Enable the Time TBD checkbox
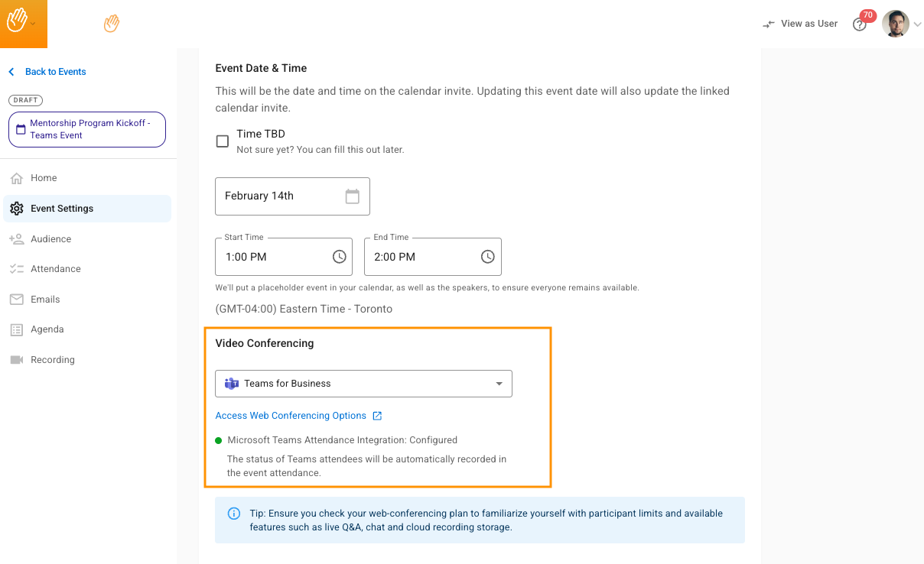Viewport: 924px width, 564px height. tap(223, 141)
